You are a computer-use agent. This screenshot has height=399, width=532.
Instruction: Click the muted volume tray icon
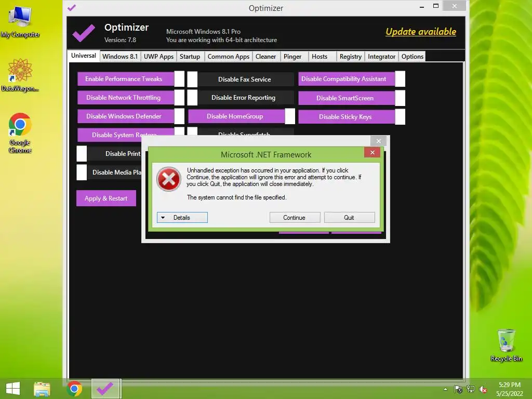point(483,390)
